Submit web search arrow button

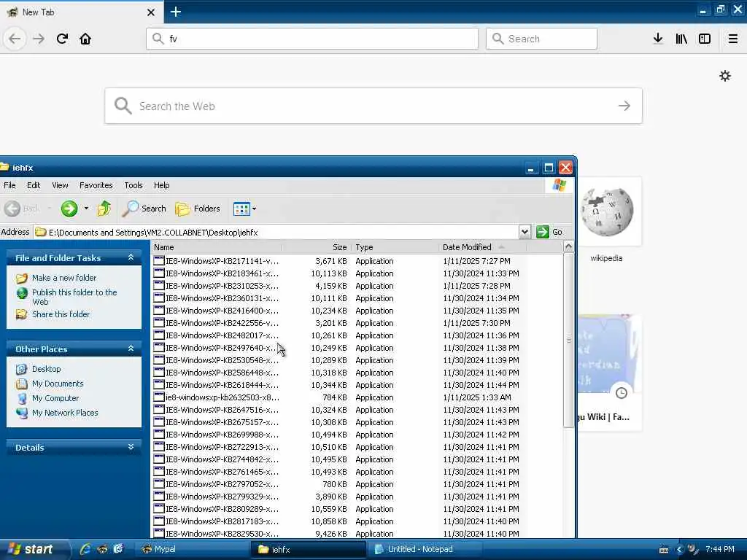pos(624,106)
